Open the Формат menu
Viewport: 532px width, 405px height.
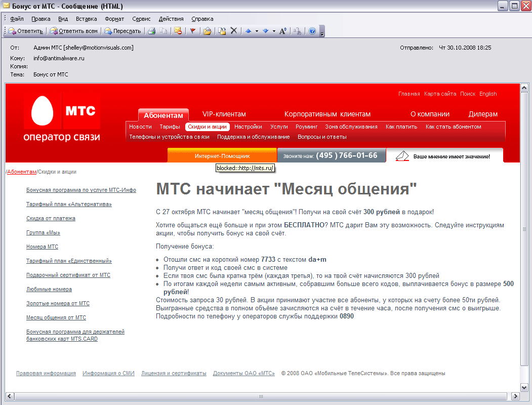pyautogui.click(x=114, y=19)
